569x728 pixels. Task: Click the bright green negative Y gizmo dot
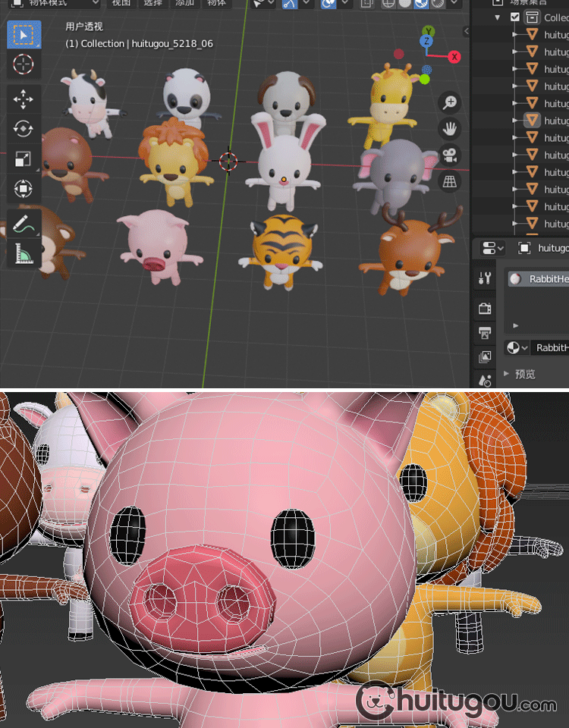(x=424, y=80)
